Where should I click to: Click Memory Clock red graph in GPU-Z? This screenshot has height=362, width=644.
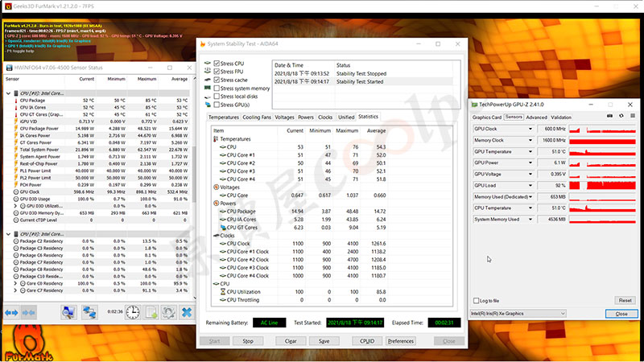pos(602,140)
